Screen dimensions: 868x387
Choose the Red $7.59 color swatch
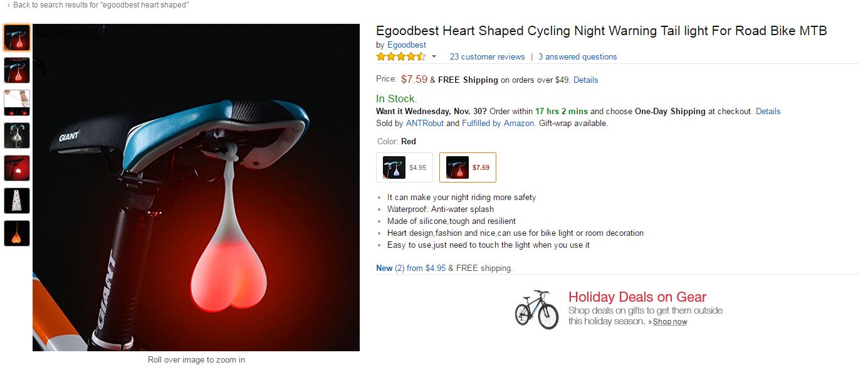468,167
